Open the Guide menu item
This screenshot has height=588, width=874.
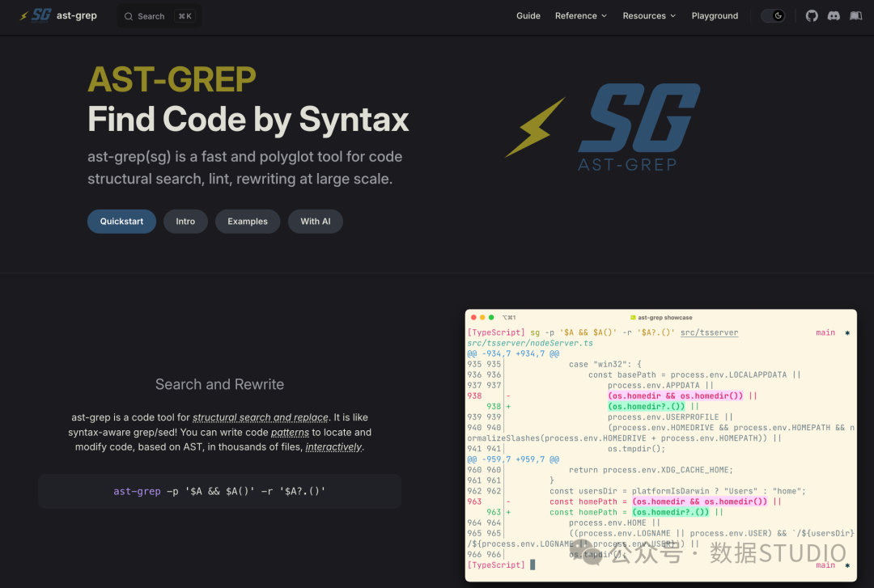tap(528, 15)
